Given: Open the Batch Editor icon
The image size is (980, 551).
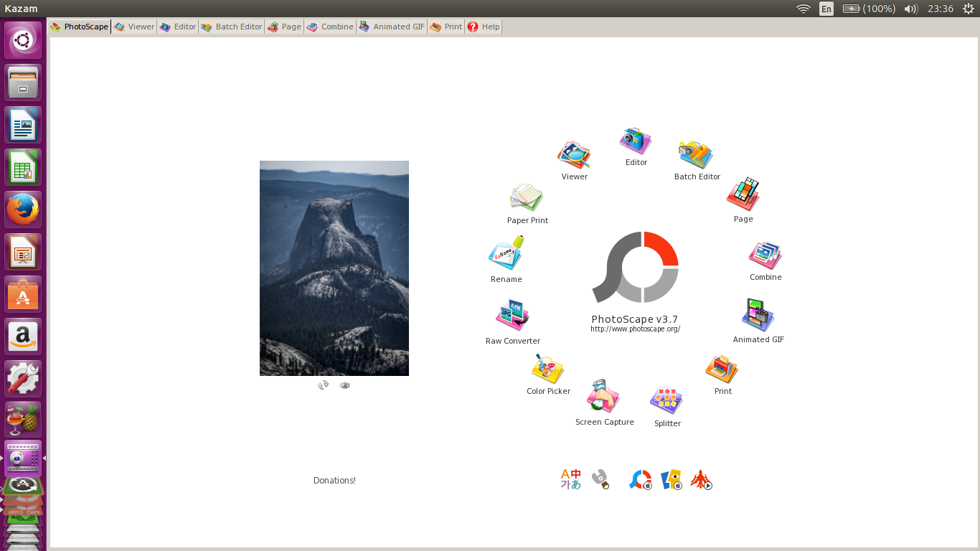Looking at the screenshot, I should point(695,152).
